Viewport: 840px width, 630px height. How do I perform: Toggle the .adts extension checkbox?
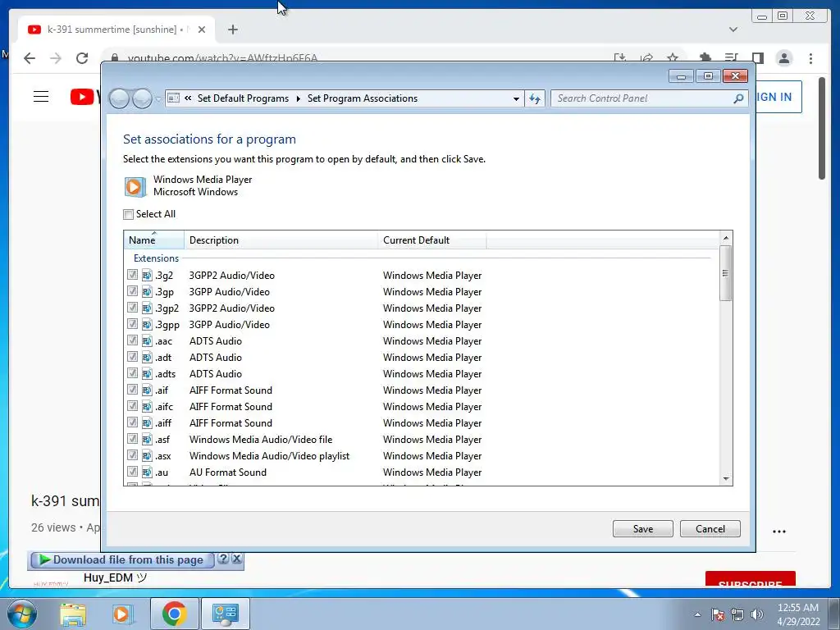pos(132,373)
